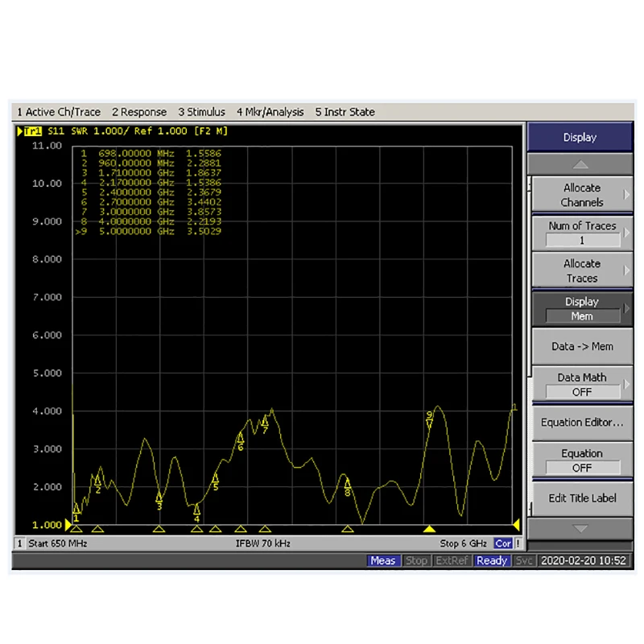This screenshot has width=644, height=644.
Task: Click marker 8 triangle on frequency axis
Action: [x=348, y=529]
